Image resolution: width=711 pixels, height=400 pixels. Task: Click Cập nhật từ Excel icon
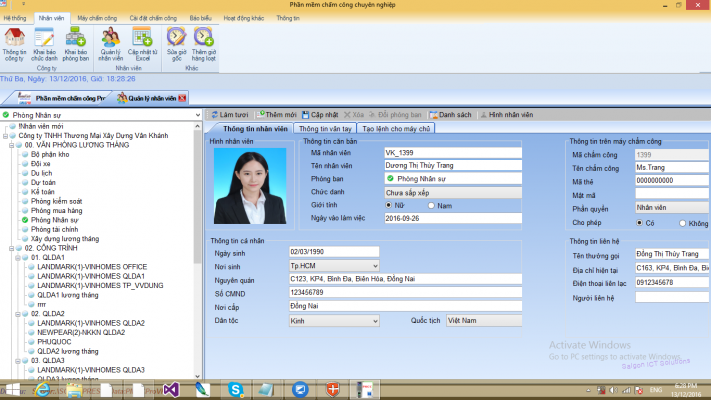tap(142, 44)
